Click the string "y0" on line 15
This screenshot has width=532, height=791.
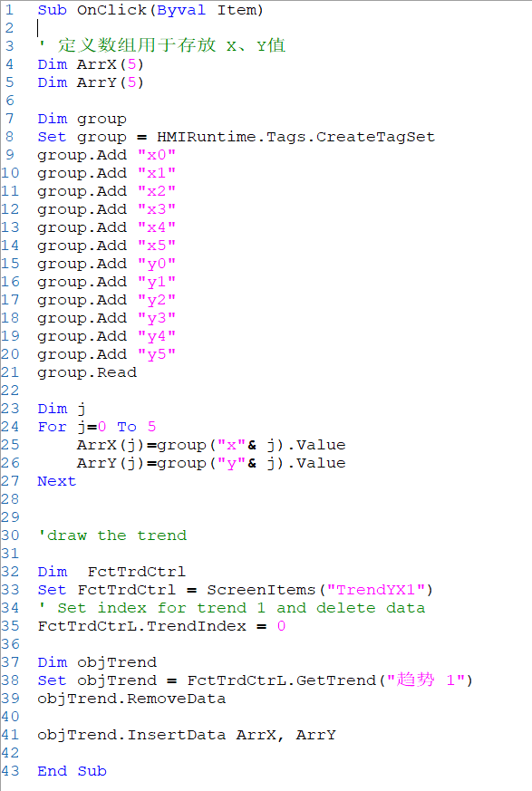(157, 264)
